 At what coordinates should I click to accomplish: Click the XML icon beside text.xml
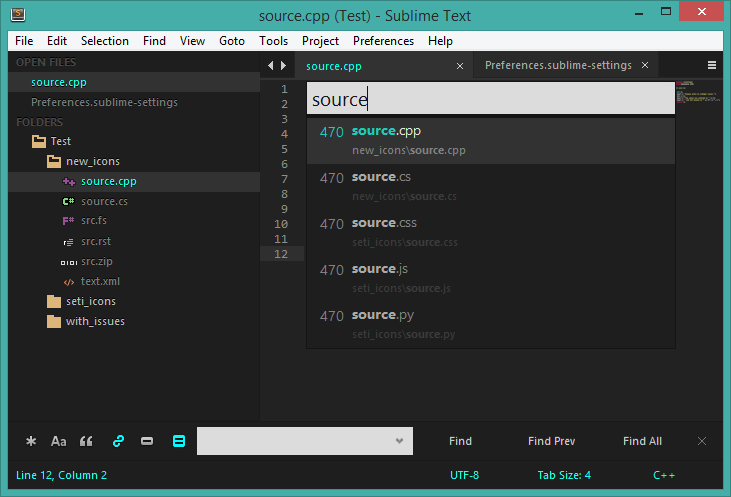[x=69, y=282]
